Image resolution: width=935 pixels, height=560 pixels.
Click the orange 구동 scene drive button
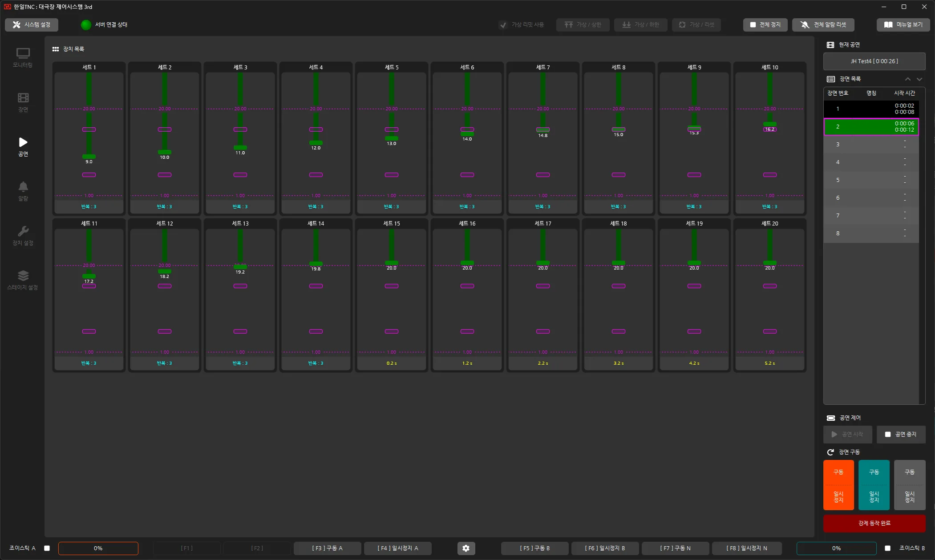pos(838,472)
